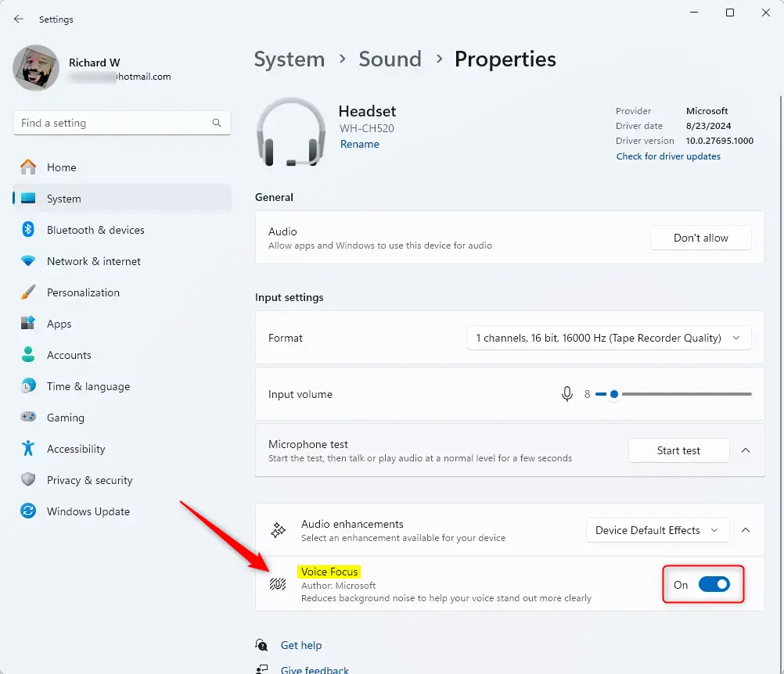Click Check for driver updates

(x=667, y=156)
